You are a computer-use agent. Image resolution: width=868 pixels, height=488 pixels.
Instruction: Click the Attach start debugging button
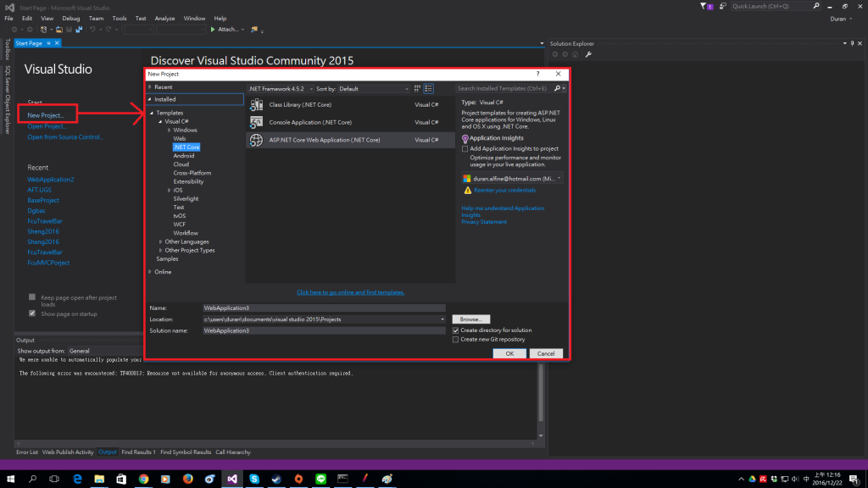(x=224, y=30)
